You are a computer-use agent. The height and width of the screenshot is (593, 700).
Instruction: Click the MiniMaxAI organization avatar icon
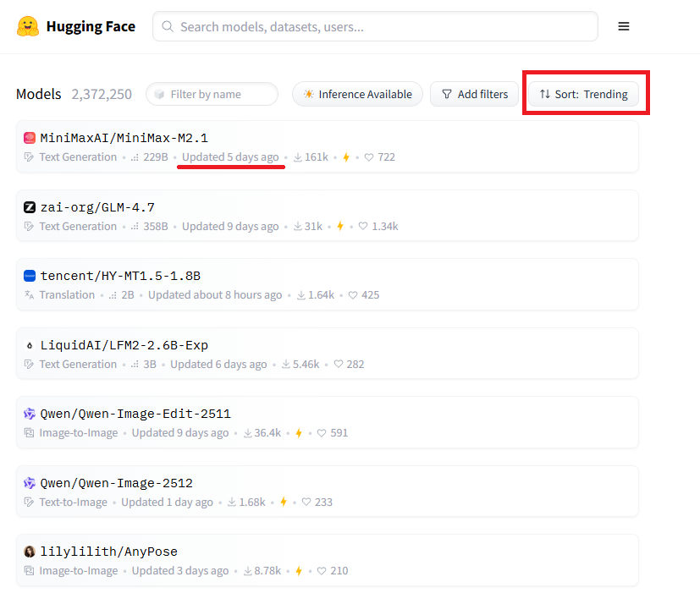tap(30, 138)
